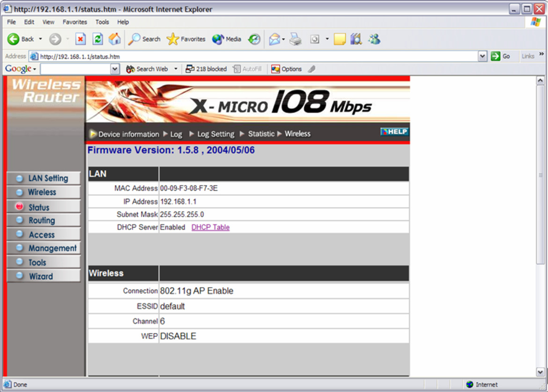548x392 pixels.
Task: Open the Favorites menu
Action: (x=75, y=22)
